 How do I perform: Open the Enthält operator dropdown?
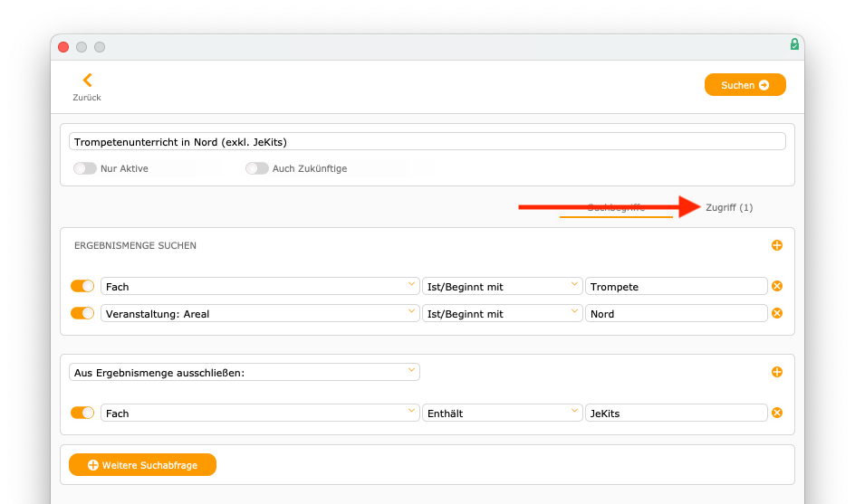coord(502,413)
